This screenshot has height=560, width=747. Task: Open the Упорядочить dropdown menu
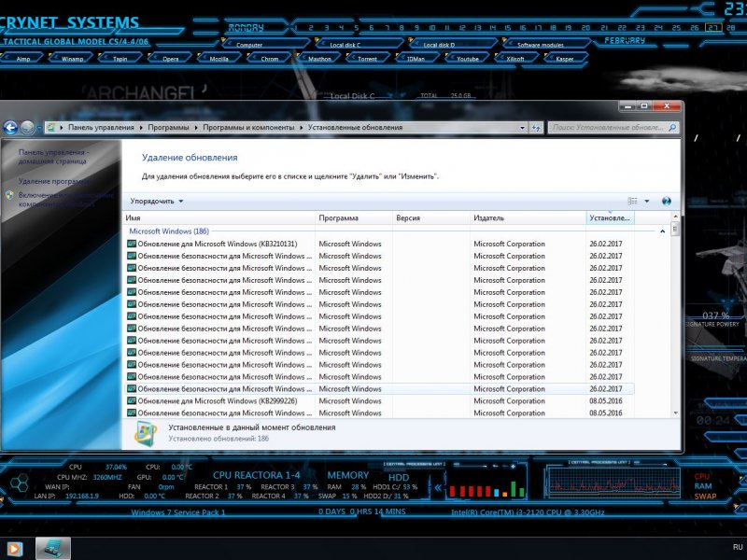[x=157, y=201]
